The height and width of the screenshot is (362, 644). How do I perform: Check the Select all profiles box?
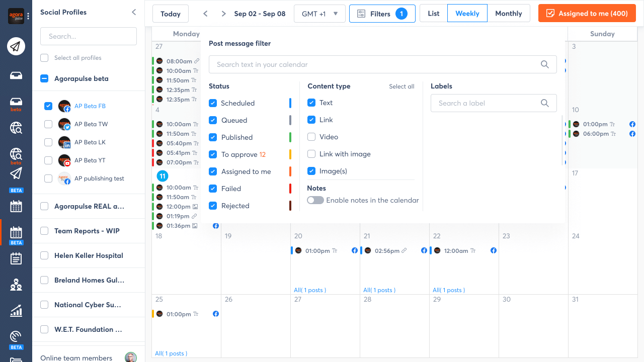point(44,58)
